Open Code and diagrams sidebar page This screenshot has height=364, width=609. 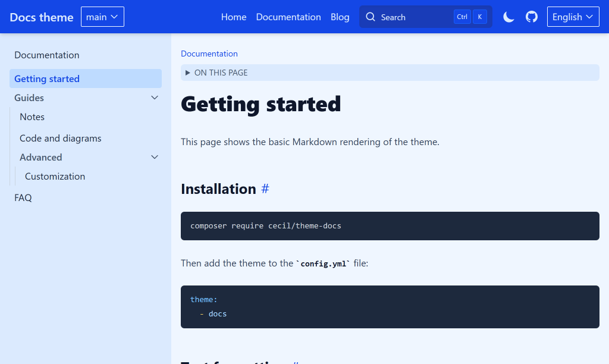point(60,138)
